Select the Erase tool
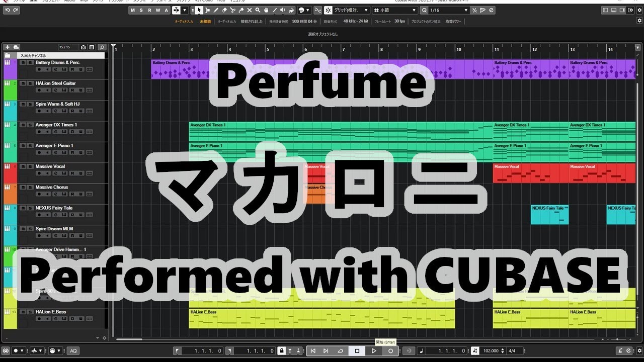Screen dimensions: 644x362 coord(224,10)
